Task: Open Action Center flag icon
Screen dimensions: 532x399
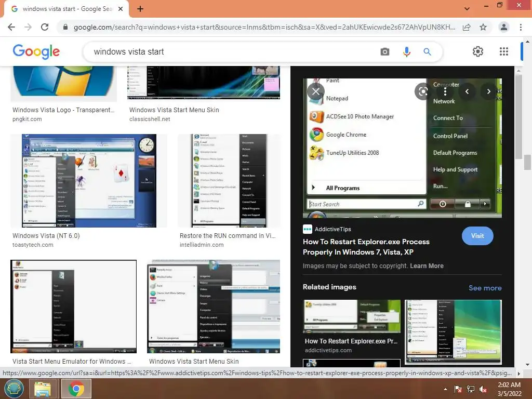Action: (458, 389)
